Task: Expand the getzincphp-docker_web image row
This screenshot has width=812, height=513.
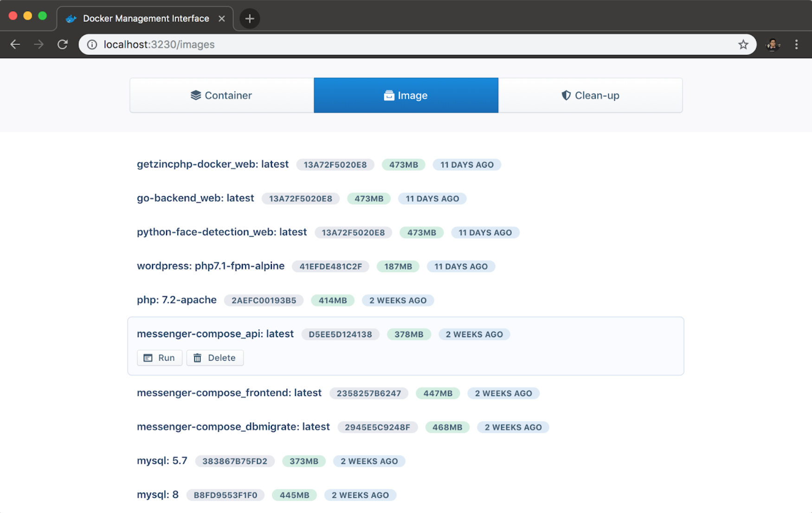Action: click(x=213, y=164)
